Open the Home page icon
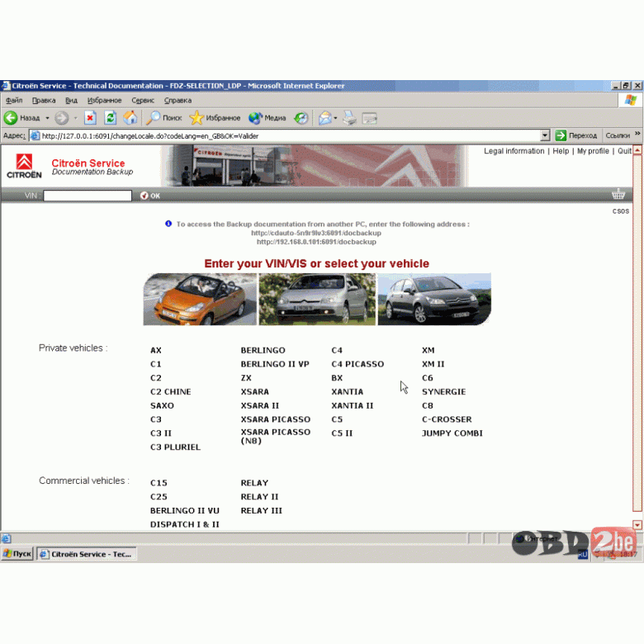The height and width of the screenshot is (644, 644). (130, 118)
